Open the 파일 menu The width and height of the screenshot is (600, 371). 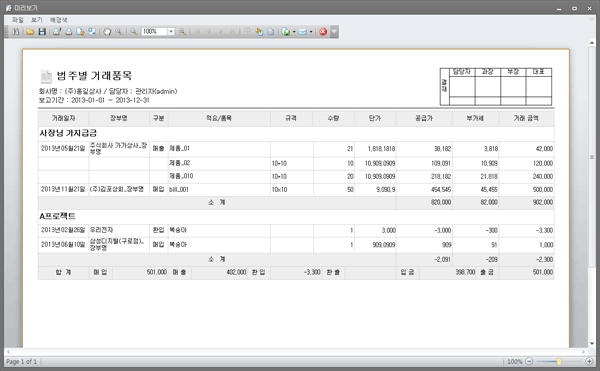pos(18,20)
